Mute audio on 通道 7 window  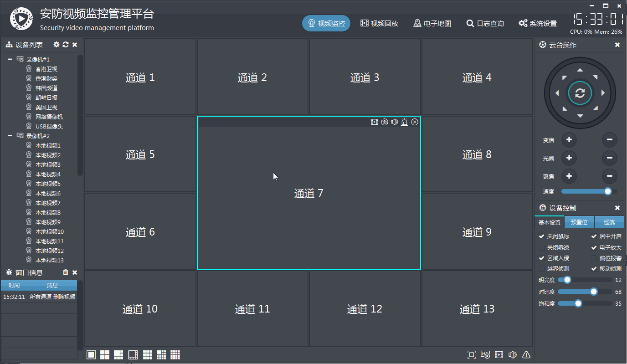point(394,122)
